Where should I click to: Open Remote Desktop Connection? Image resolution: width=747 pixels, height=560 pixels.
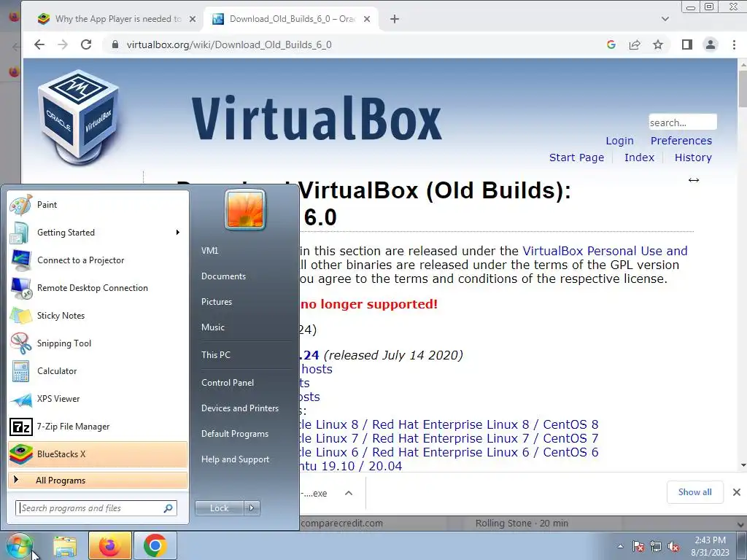pyautogui.click(x=97, y=288)
